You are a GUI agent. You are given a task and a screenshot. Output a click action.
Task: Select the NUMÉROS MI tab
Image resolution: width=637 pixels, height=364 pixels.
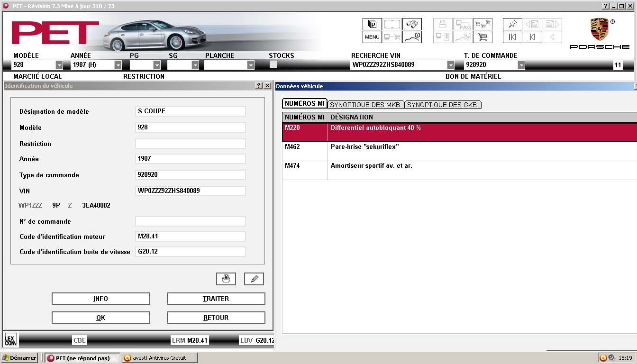coord(305,104)
